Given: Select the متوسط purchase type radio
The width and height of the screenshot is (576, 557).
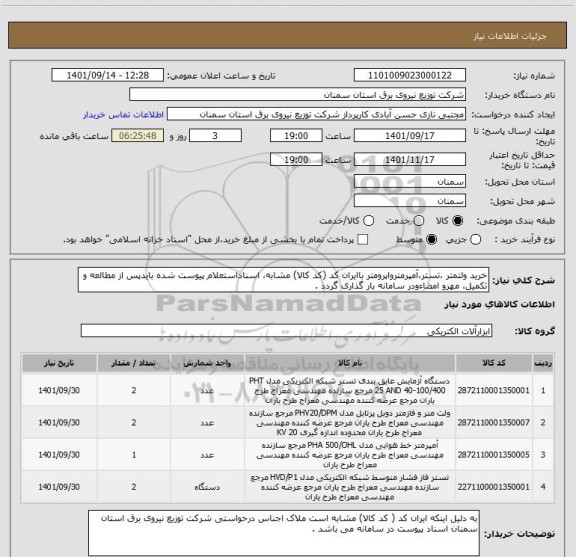Looking at the screenshot, I should tap(431, 240).
